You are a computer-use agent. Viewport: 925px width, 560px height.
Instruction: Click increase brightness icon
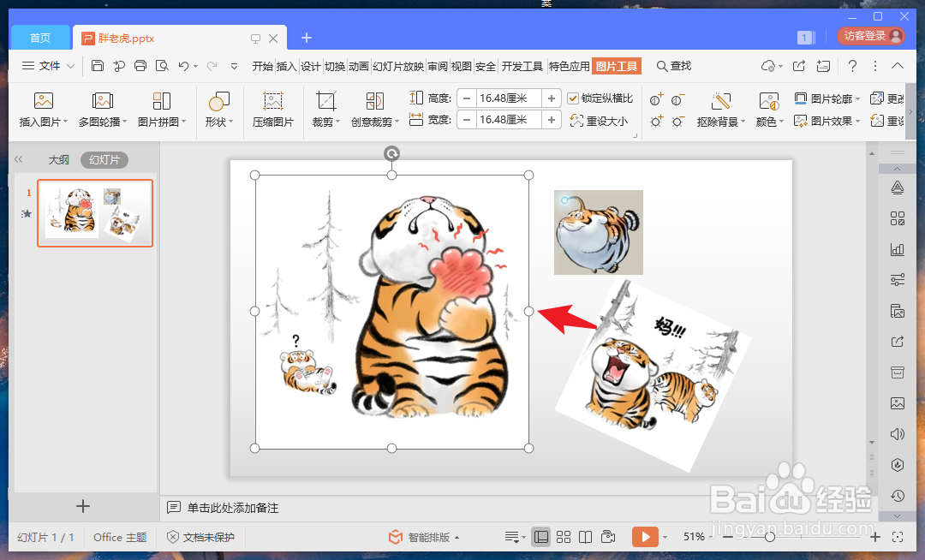[656, 122]
